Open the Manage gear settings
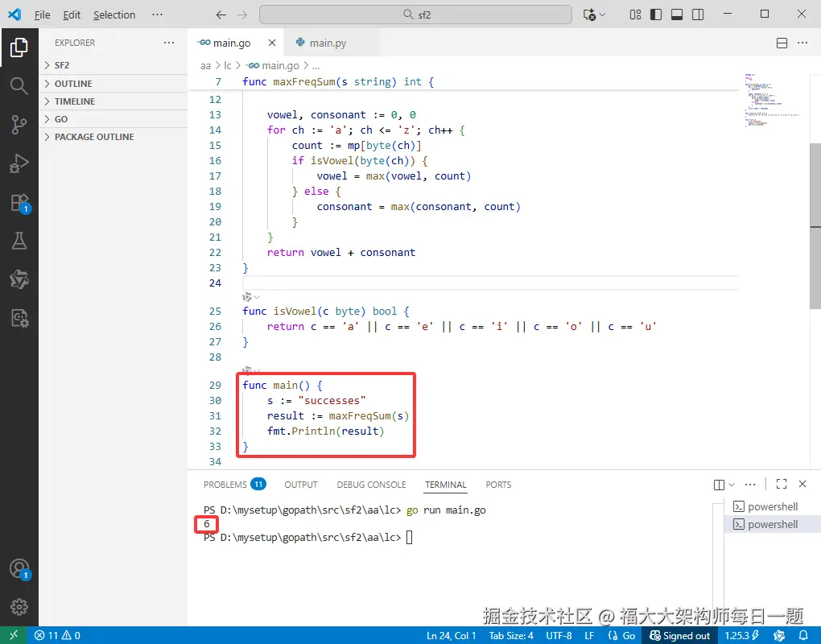Viewport: 821px width, 644px height. 19,607
